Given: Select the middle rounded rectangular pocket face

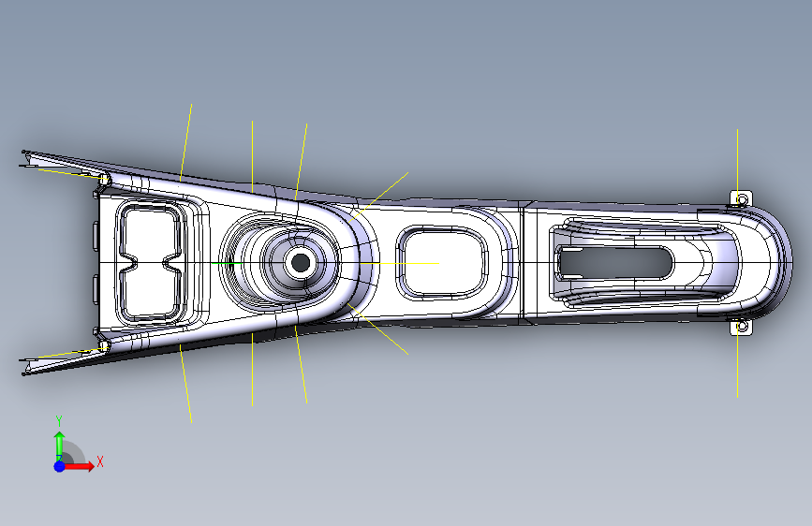Looking at the screenshot, I should coord(443,262).
